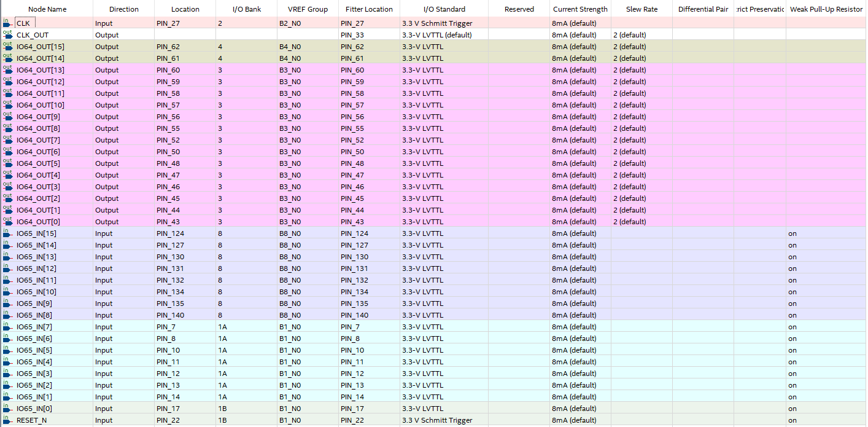Select the Slew Rate cell for IO64_OUT[0]
The height and width of the screenshot is (427, 868).
[x=642, y=221]
